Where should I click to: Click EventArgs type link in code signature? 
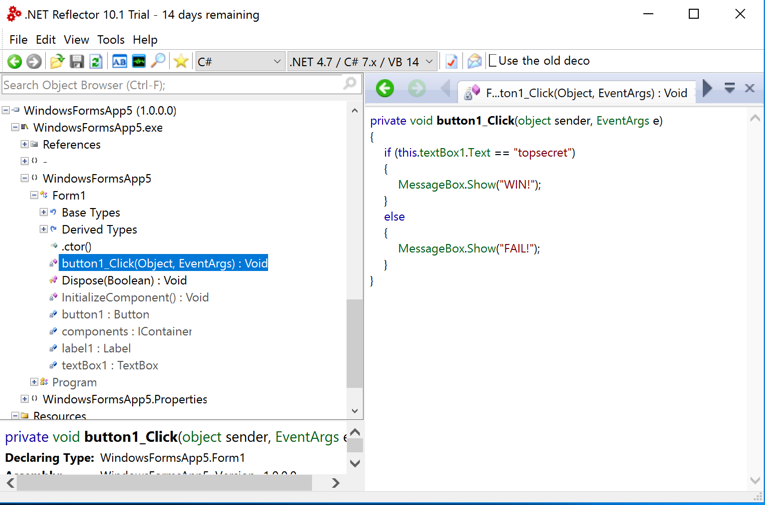623,121
